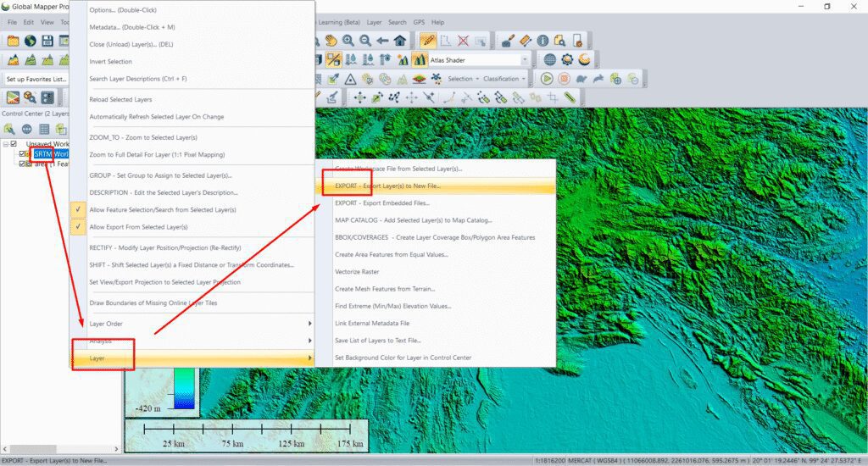This screenshot has width=868, height=466.
Task: Click the orange stop button icon
Action: [564, 79]
